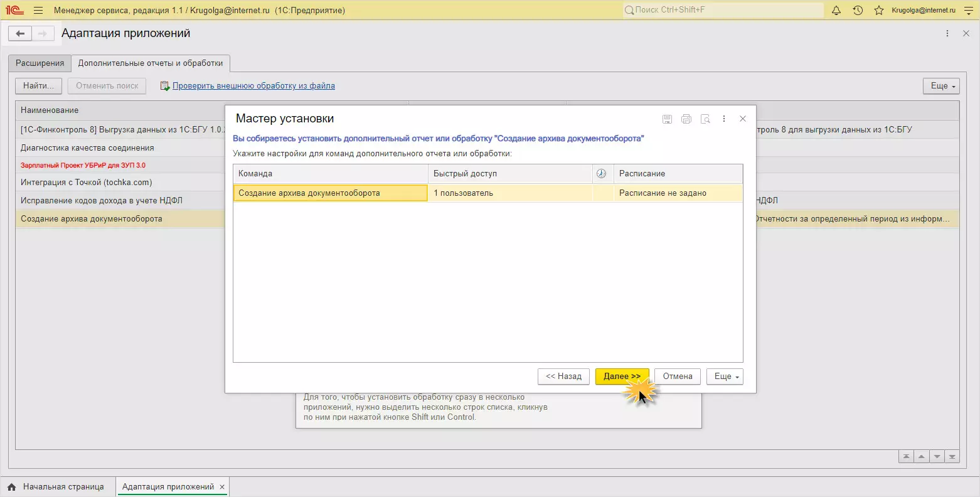The width and height of the screenshot is (980, 497).
Task: Go back with << Назад button
Action: pos(563,377)
